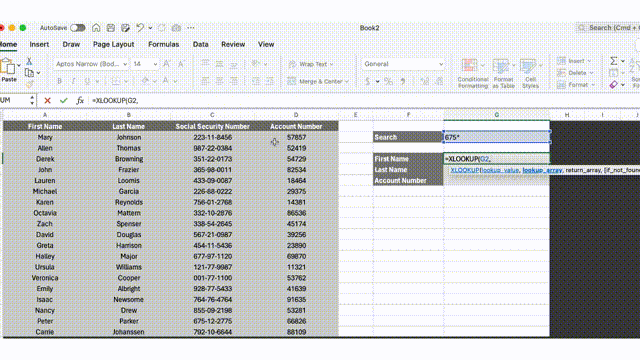Click the Merge & Center button
This screenshot has width=640, height=360.
tap(318, 81)
